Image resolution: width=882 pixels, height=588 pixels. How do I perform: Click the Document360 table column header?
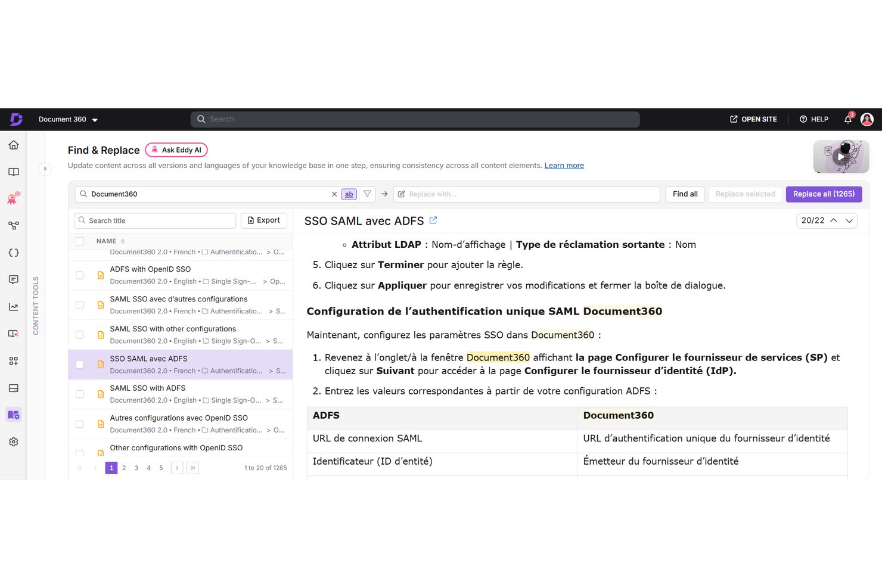click(x=619, y=416)
